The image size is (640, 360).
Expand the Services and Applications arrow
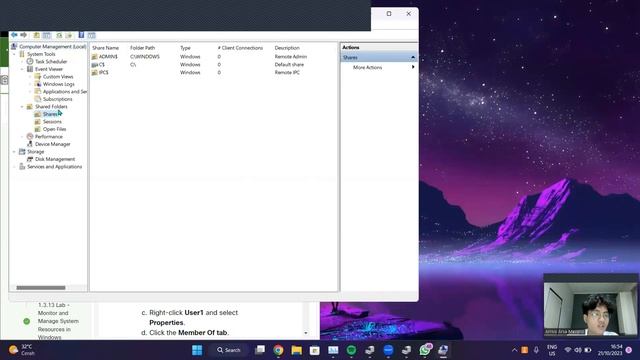[15, 167]
